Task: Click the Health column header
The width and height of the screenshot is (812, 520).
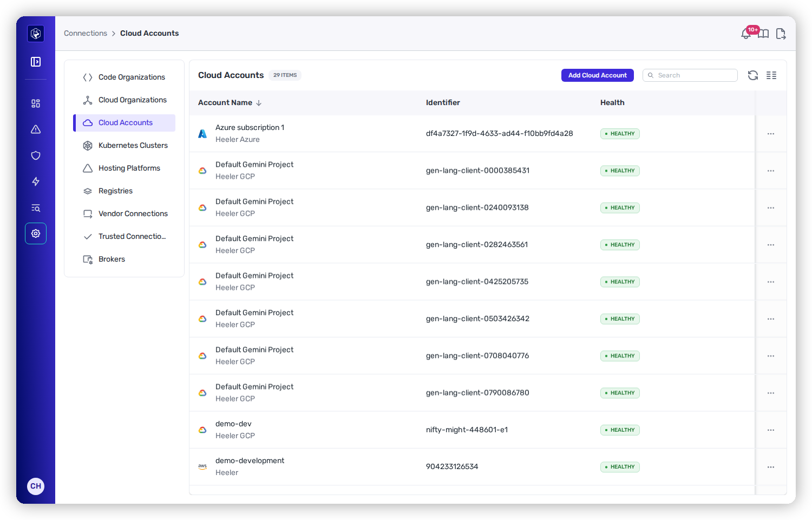Action: click(612, 102)
